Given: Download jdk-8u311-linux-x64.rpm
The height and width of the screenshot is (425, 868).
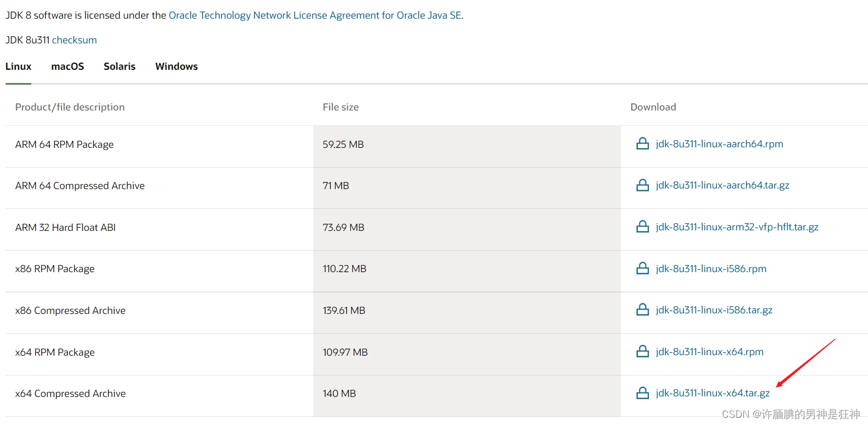Looking at the screenshot, I should point(709,352).
